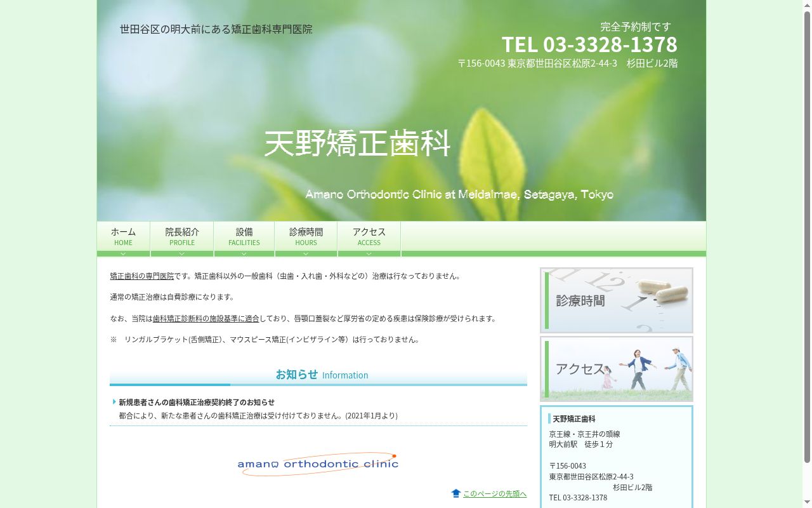The width and height of the screenshot is (812, 508).
Task: Click the 新規患者さんの歯科矯正治療契約終了のお知らせ headline
Action: coord(197,403)
